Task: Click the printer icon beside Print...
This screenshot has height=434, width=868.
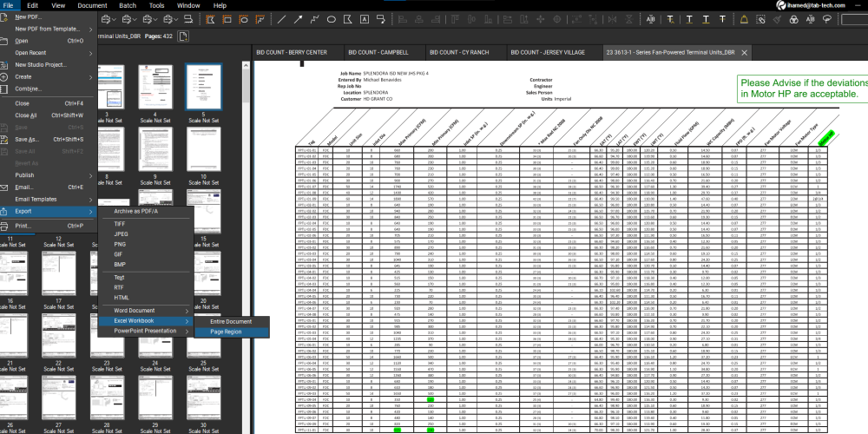Action: pyautogui.click(x=4, y=226)
